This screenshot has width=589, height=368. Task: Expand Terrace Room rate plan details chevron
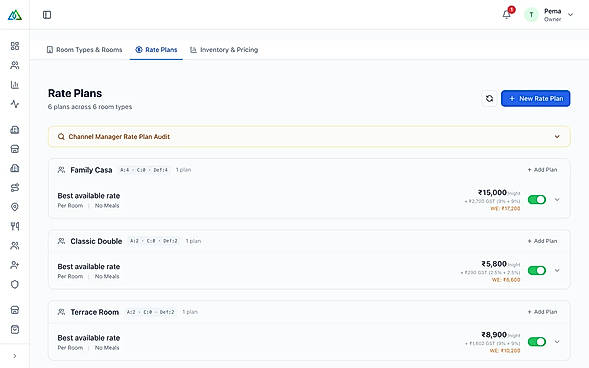(557, 342)
